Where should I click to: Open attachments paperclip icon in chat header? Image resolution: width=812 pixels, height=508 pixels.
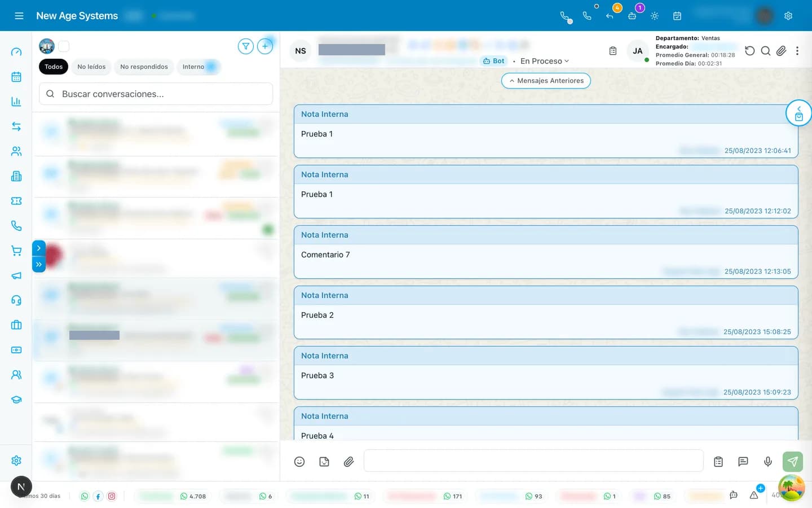(x=781, y=51)
